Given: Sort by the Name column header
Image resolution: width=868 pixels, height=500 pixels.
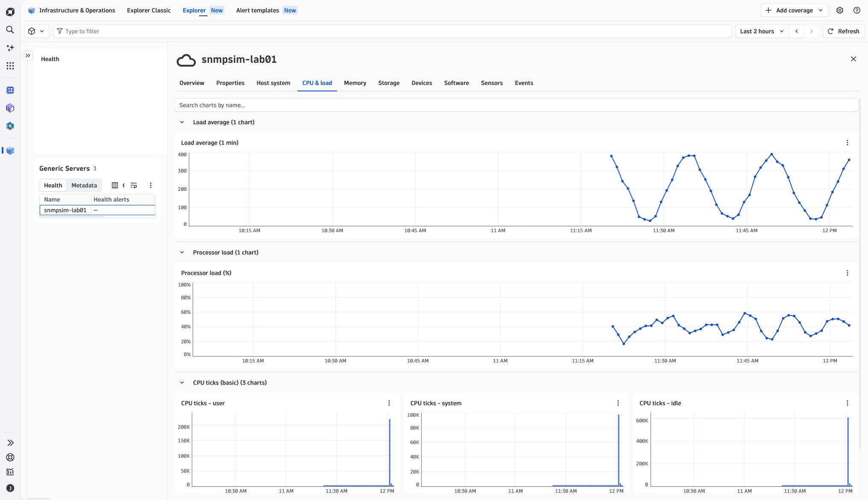Looking at the screenshot, I should click(65, 199).
